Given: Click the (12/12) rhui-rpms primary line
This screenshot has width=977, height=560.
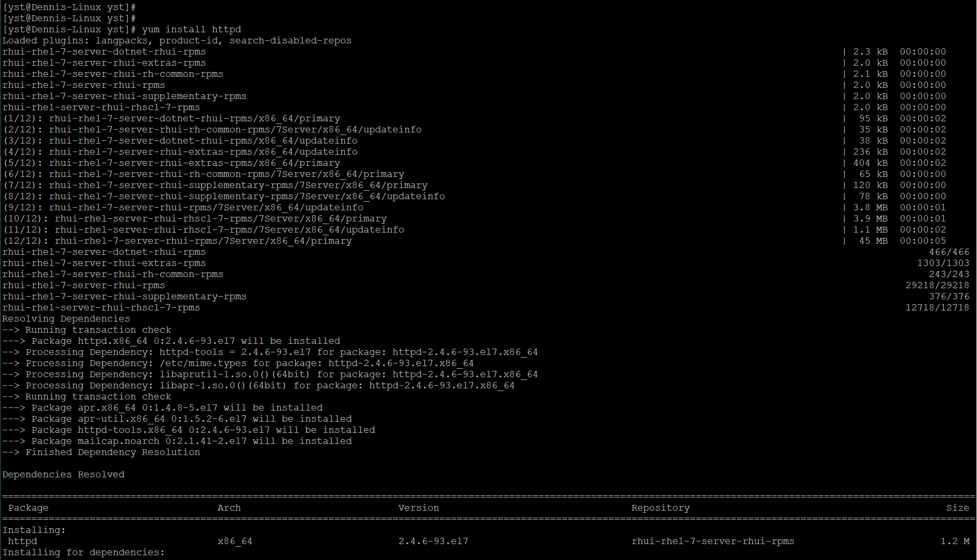Looking at the screenshot, I should click(x=177, y=241).
